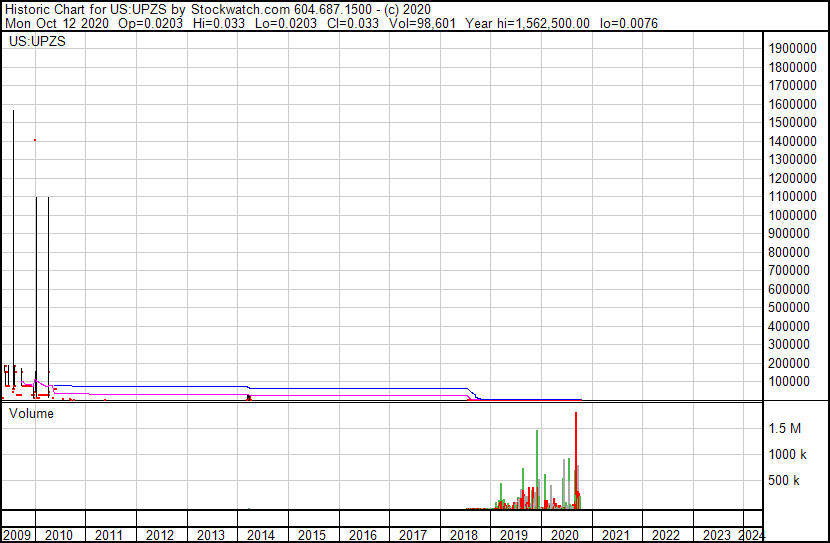
Task: Select the Volume panel label
Action: click(x=31, y=413)
